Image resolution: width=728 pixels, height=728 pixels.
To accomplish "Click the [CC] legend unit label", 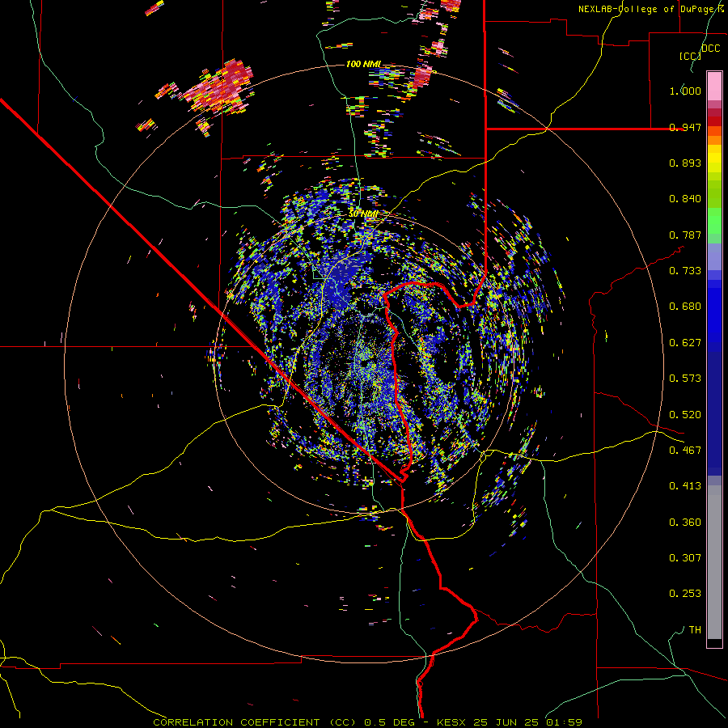I will 690,56.
